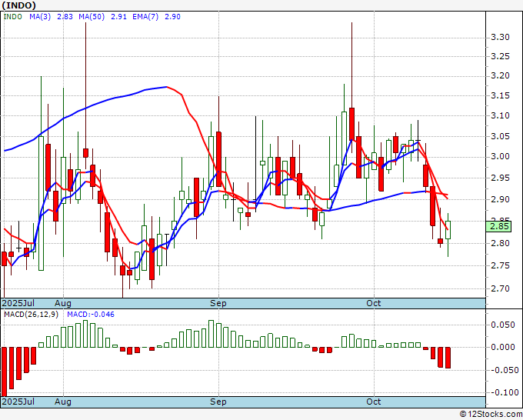Click the current price tag 2.85
523x420 pixels.
(499, 226)
